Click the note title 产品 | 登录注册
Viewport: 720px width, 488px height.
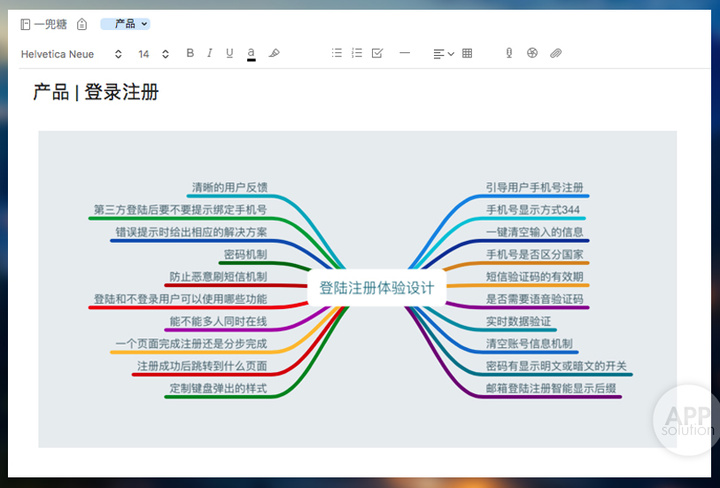click(x=96, y=92)
